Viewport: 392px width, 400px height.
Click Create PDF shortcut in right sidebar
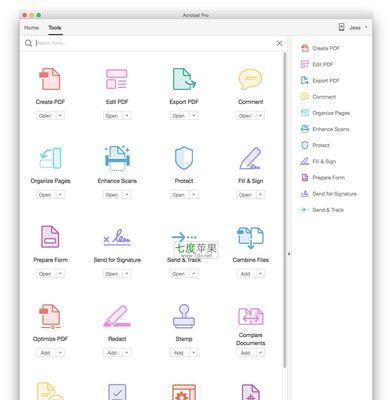pyautogui.click(x=320, y=48)
